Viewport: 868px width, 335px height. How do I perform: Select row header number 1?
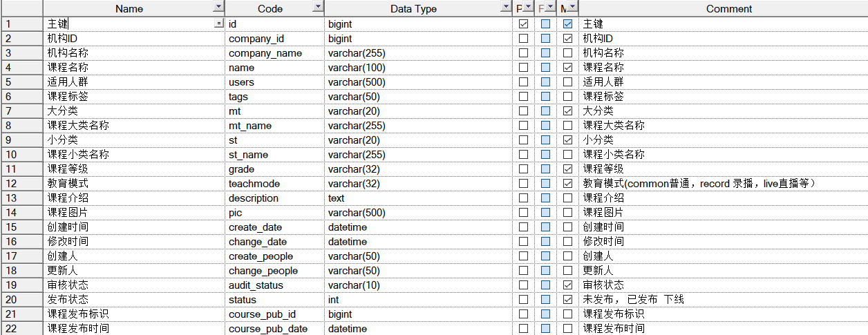pyautogui.click(x=21, y=24)
